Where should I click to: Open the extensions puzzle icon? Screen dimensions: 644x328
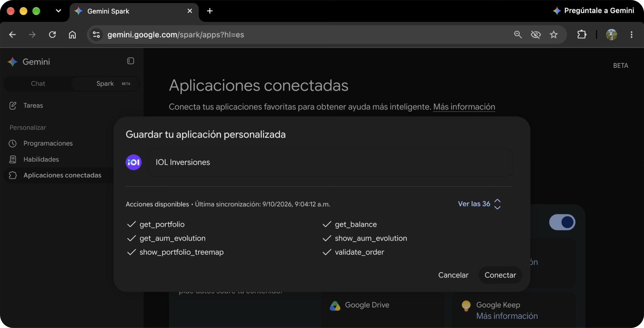pyautogui.click(x=582, y=34)
